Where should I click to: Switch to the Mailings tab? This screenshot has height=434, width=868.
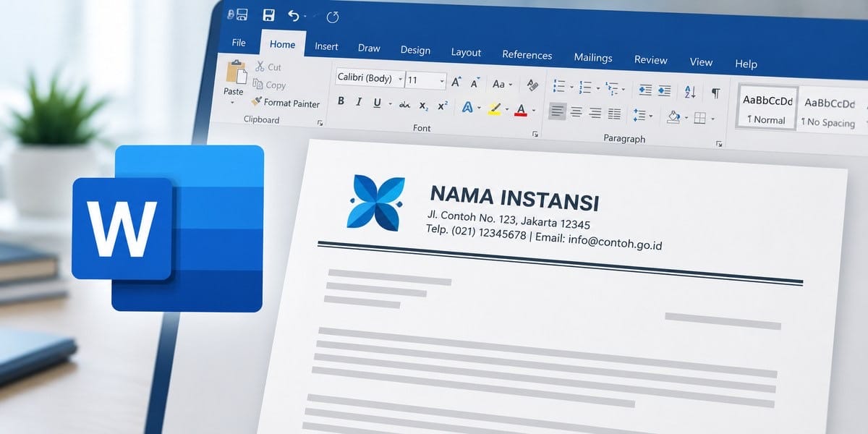tap(593, 58)
